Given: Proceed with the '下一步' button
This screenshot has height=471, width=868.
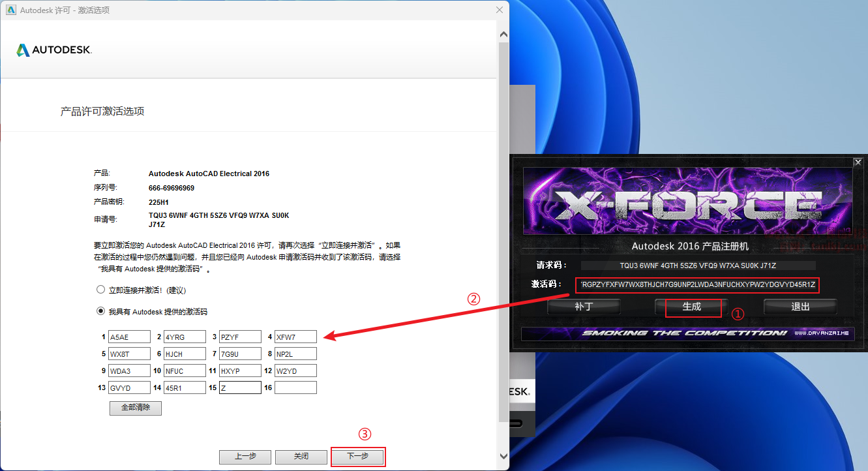Looking at the screenshot, I should tap(357, 457).
